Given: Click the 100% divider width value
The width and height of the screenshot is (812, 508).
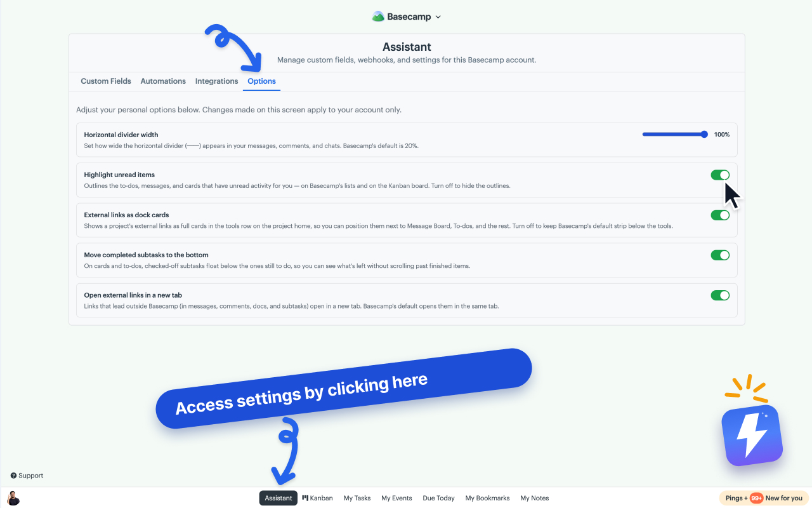Looking at the screenshot, I should [722, 135].
